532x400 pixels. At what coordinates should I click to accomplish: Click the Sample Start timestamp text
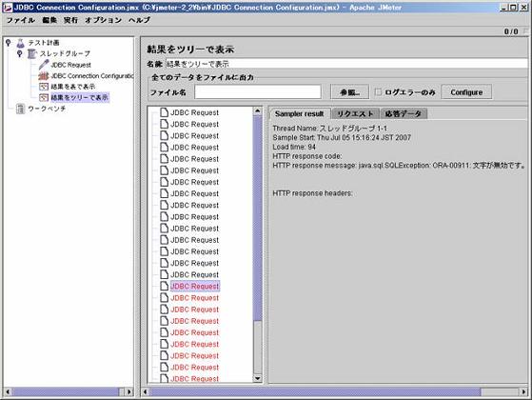342,137
